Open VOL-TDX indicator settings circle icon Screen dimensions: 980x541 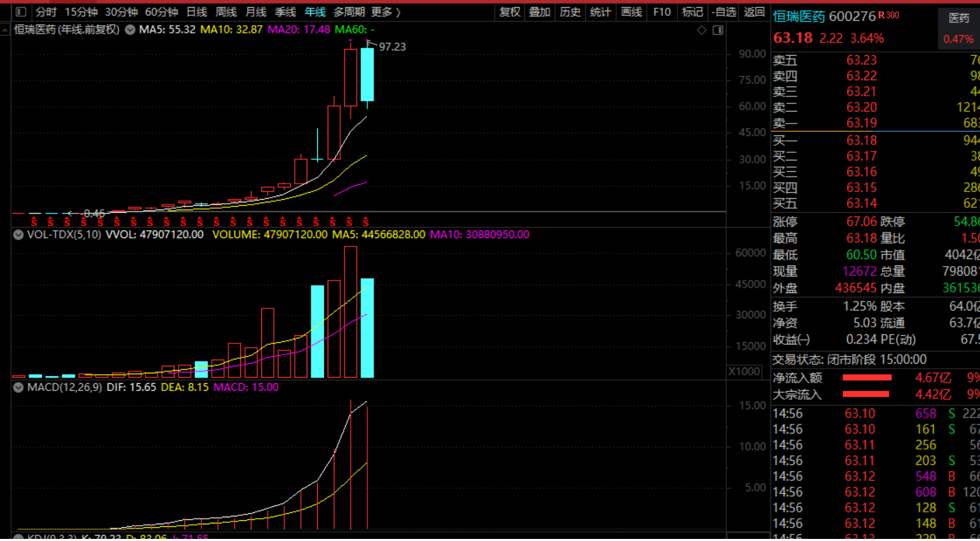19,235
